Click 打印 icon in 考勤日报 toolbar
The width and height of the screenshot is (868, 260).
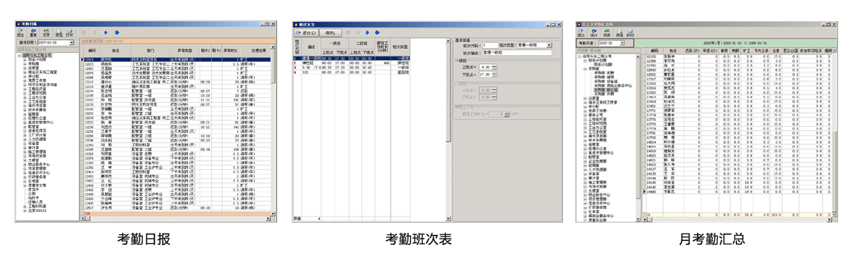(x=69, y=33)
